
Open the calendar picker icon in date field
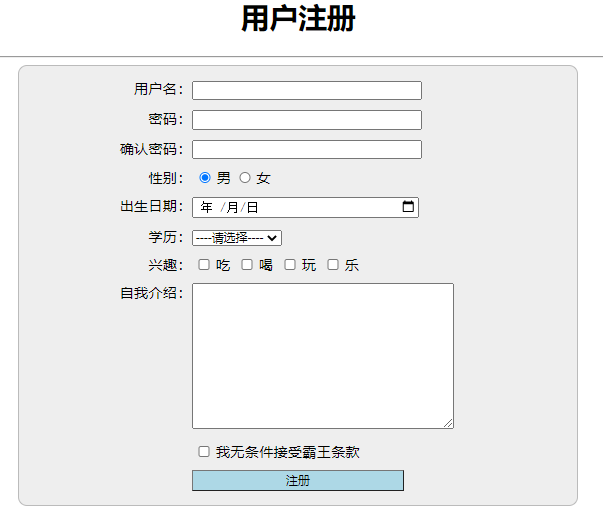[x=408, y=207]
